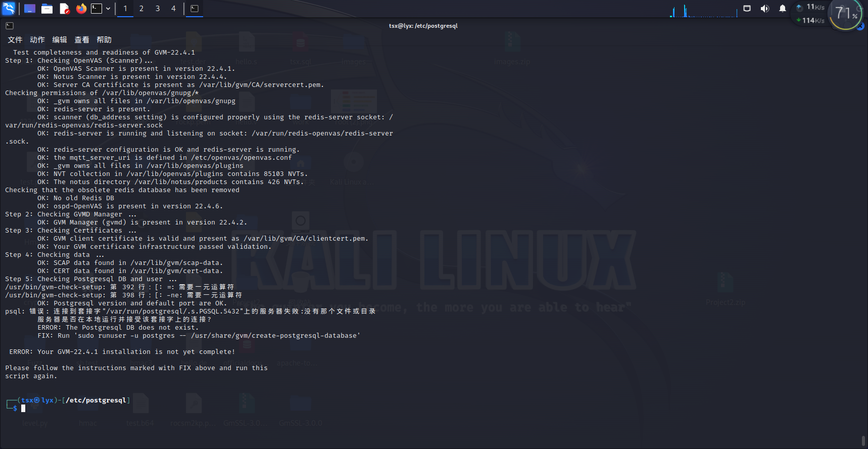Click the terminal scrollbar handle
Viewport: 868px width, 449px height.
pyautogui.click(x=863, y=440)
